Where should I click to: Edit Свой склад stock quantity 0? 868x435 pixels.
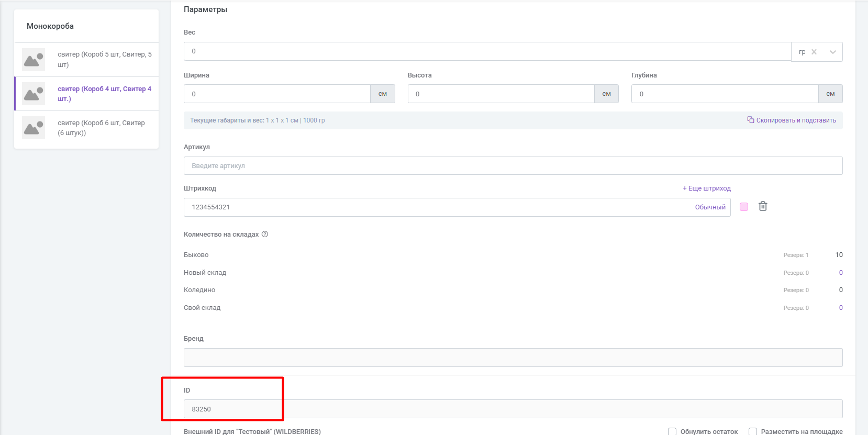pyautogui.click(x=841, y=308)
